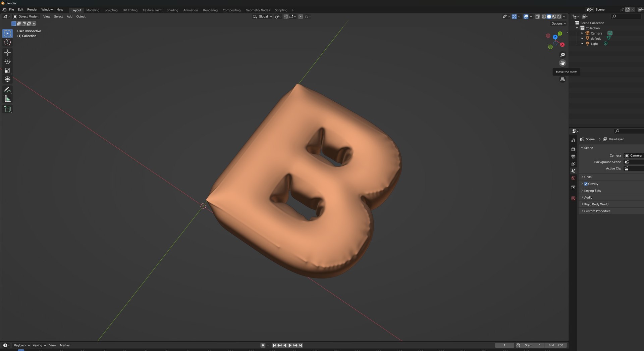Play the animation forward

[290, 345]
